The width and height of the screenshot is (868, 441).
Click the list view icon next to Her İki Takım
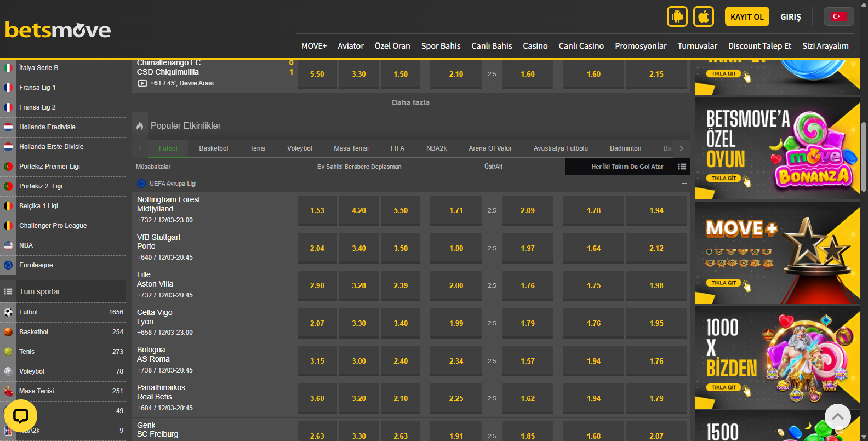[682, 167]
